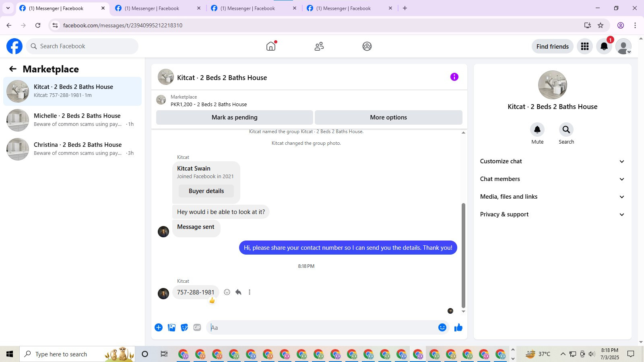The width and height of the screenshot is (644, 362).
Task: Expand Media, files and links section
Action: (553, 197)
